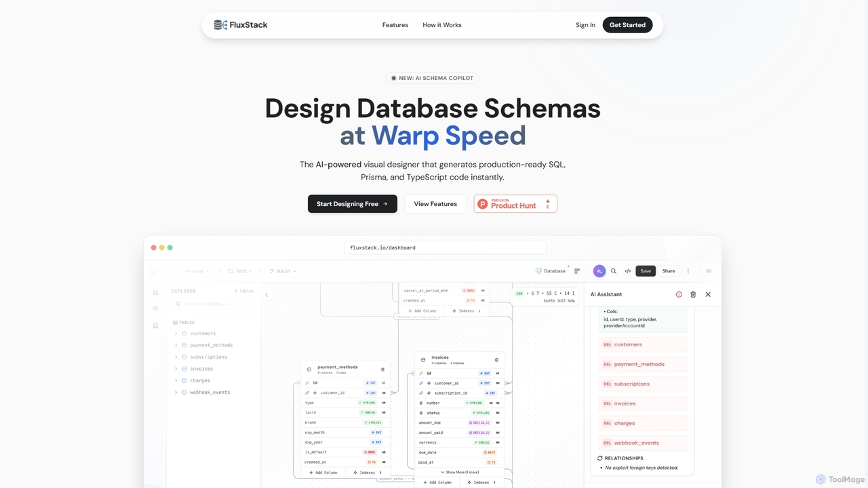Delete the invoices table via trash icon

coord(496,360)
